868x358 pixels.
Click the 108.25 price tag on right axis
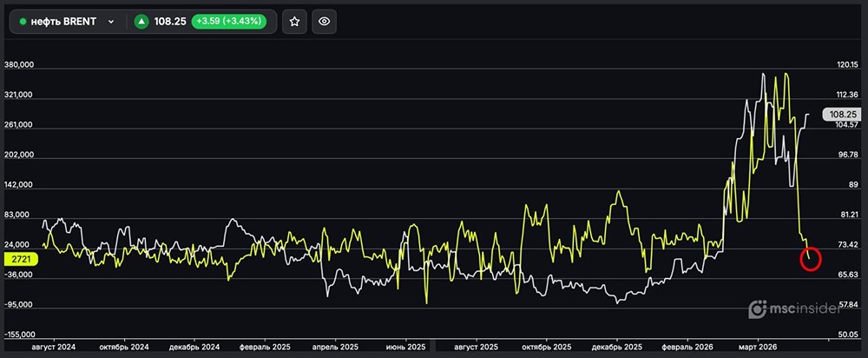(842, 114)
